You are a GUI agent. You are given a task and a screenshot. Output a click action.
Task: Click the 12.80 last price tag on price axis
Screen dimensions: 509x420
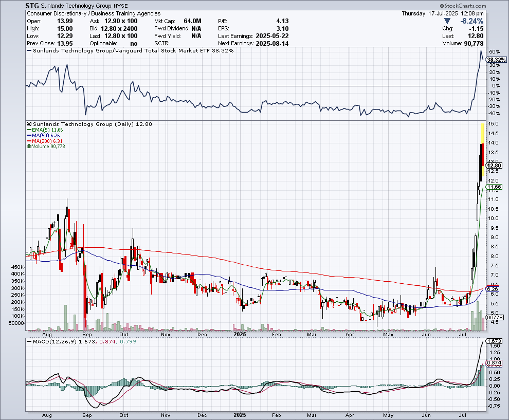tap(495, 166)
